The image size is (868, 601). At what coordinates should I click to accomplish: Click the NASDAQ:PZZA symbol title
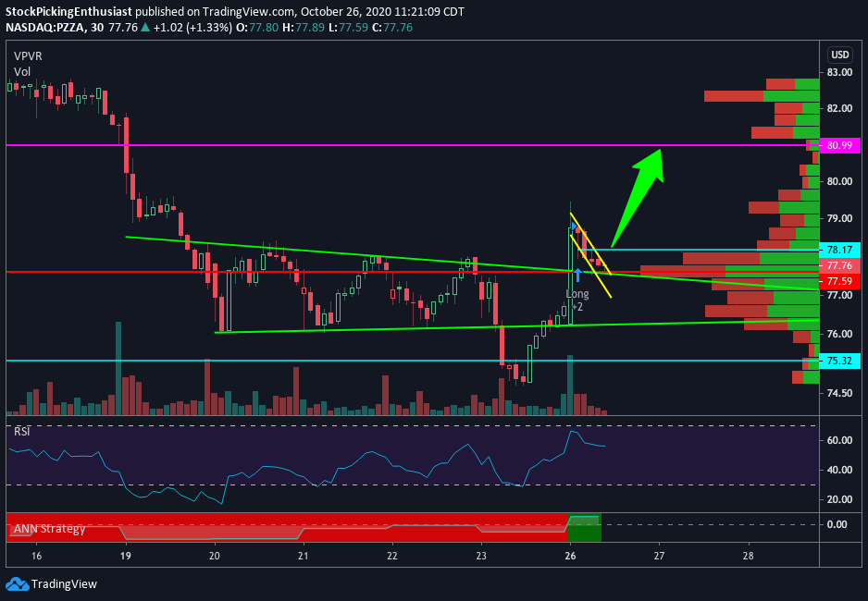[46, 27]
